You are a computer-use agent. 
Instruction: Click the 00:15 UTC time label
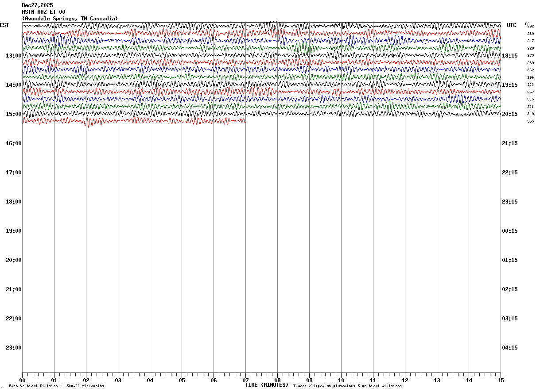510,231
